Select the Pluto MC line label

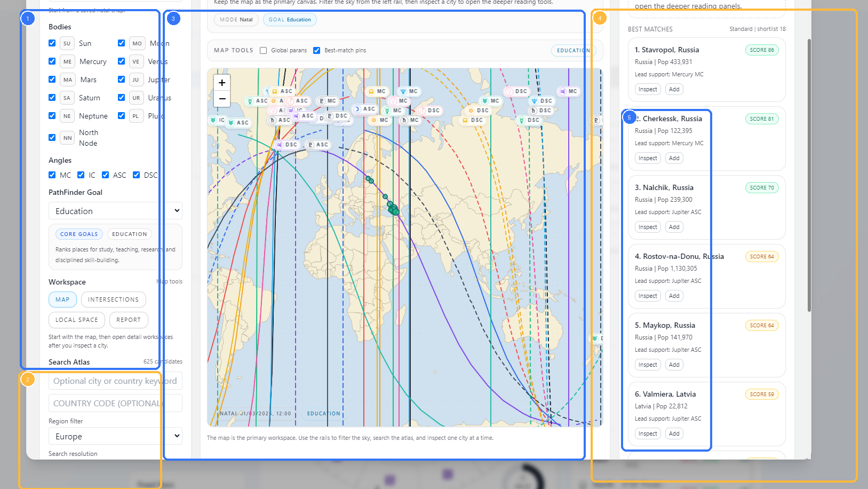coord(327,101)
